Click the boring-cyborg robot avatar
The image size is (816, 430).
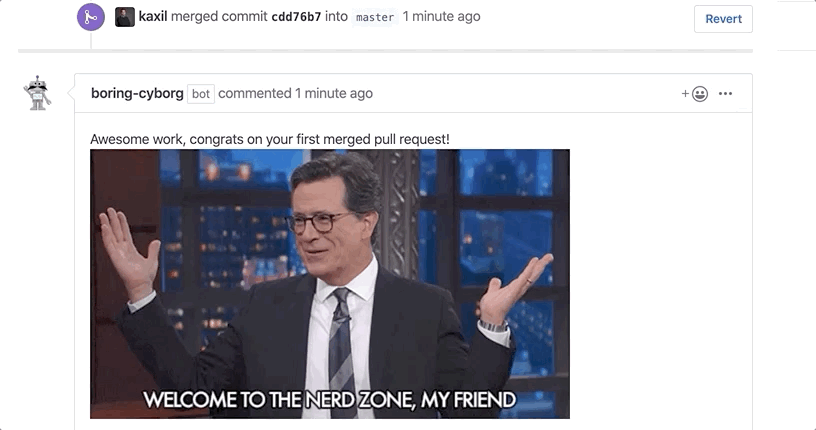[37, 93]
